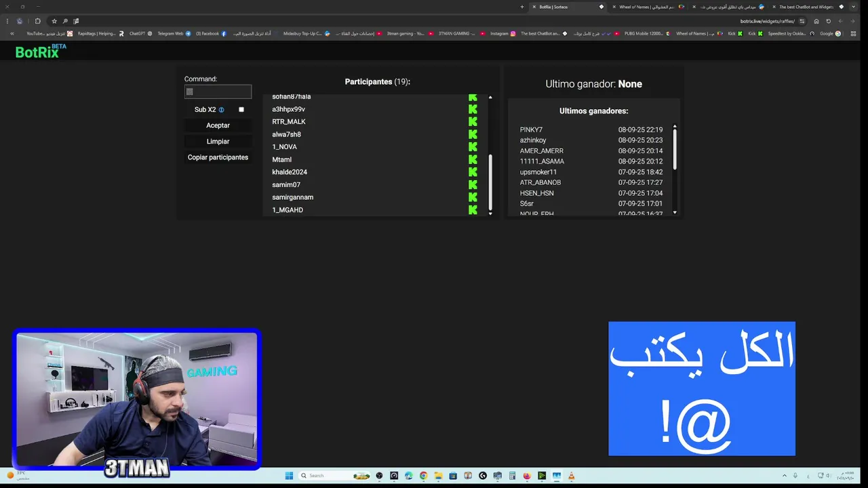Toggle the Sub X2 checkbox

(x=241, y=110)
